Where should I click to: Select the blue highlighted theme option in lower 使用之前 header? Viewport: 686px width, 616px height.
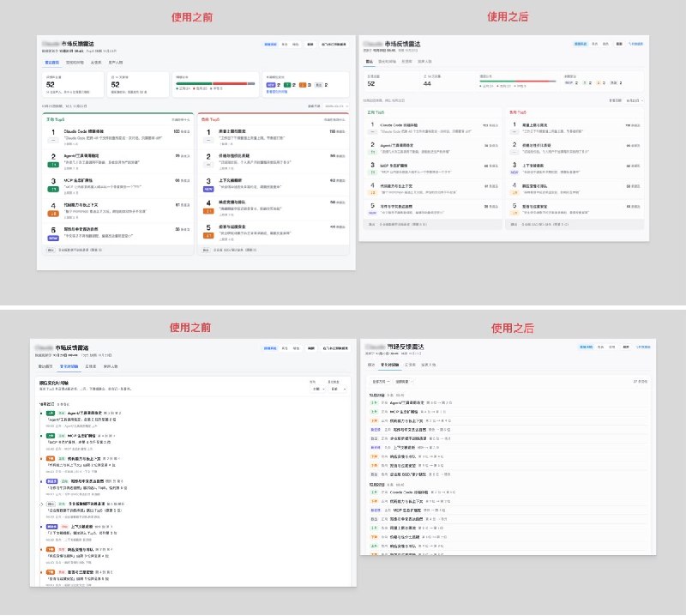pos(270,348)
